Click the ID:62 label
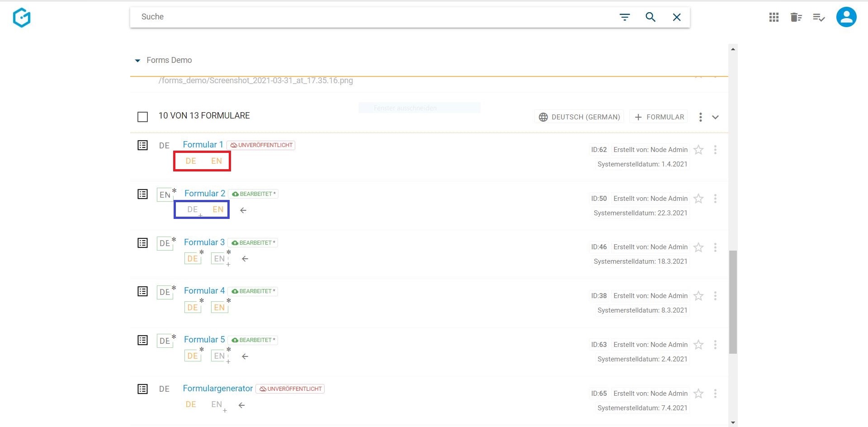 tap(599, 150)
